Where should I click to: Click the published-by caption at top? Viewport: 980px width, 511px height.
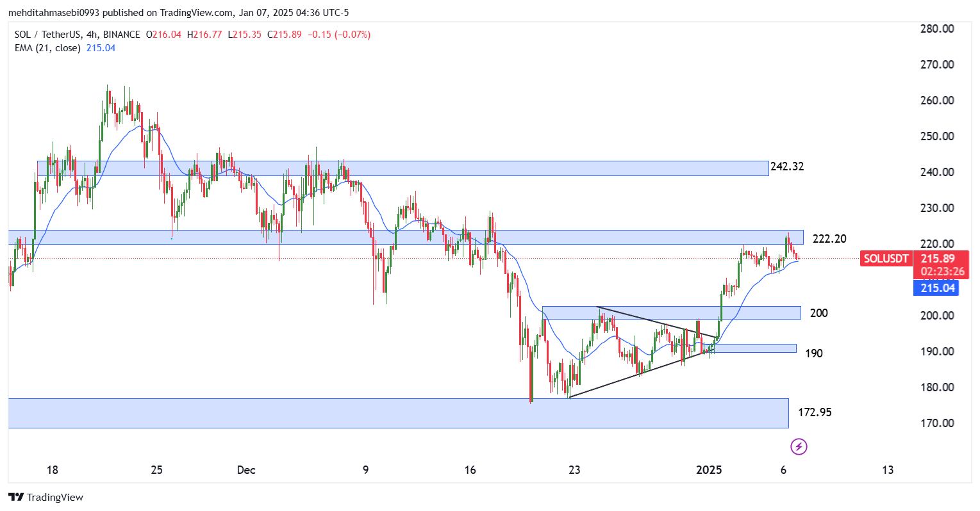pos(178,12)
